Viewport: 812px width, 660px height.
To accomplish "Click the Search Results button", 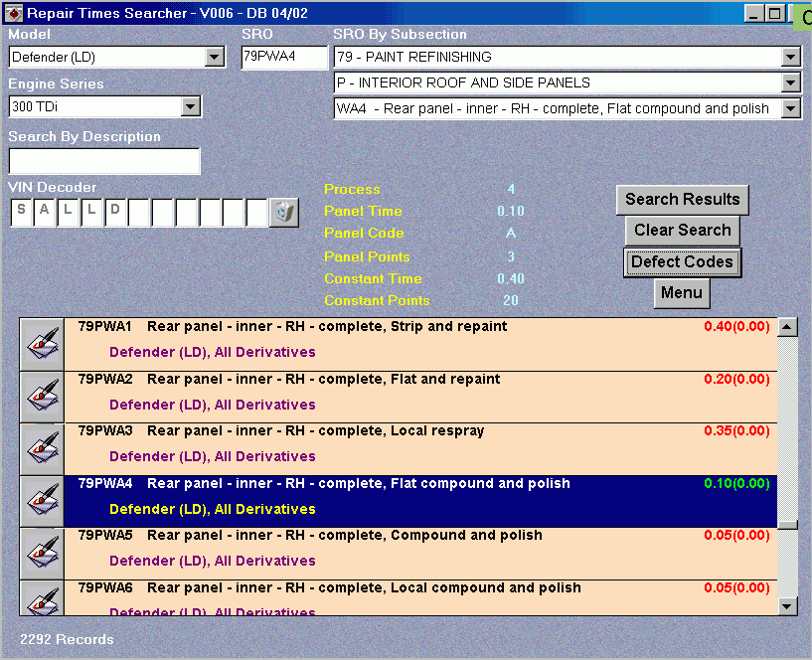I will pyautogui.click(x=682, y=200).
